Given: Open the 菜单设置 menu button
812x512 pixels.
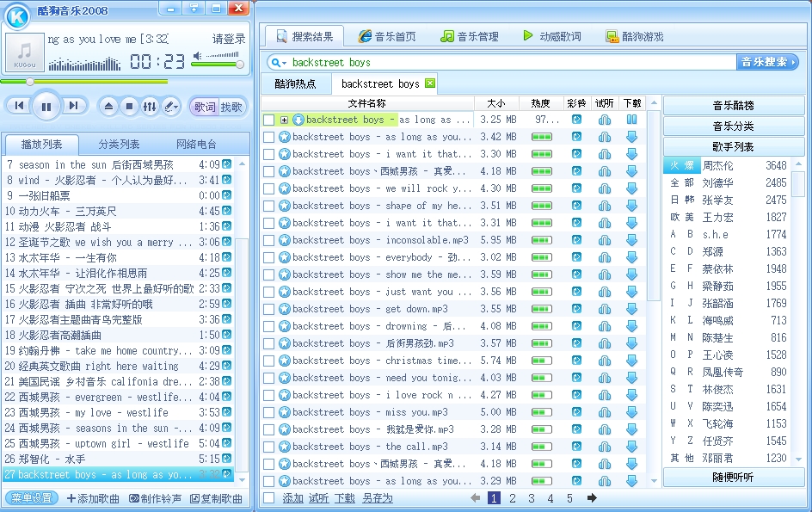Looking at the screenshot, I should tap(32, 498).
